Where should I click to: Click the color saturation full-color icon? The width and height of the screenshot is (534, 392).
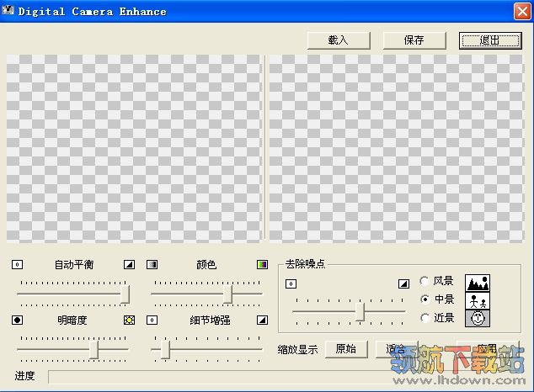coord(262,264)
